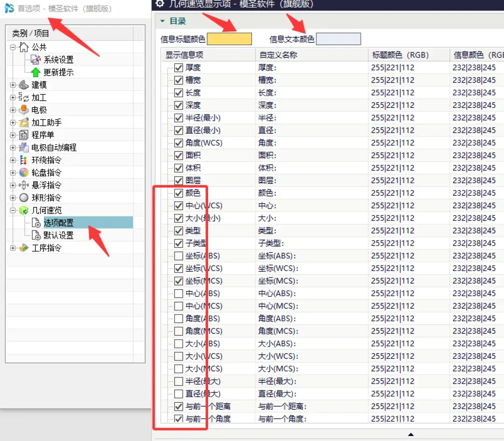Image resolution: width=504 pixels, height=441 pixels.
Task: Click the 工序指令 icon
Action: [x=23, y=248]
